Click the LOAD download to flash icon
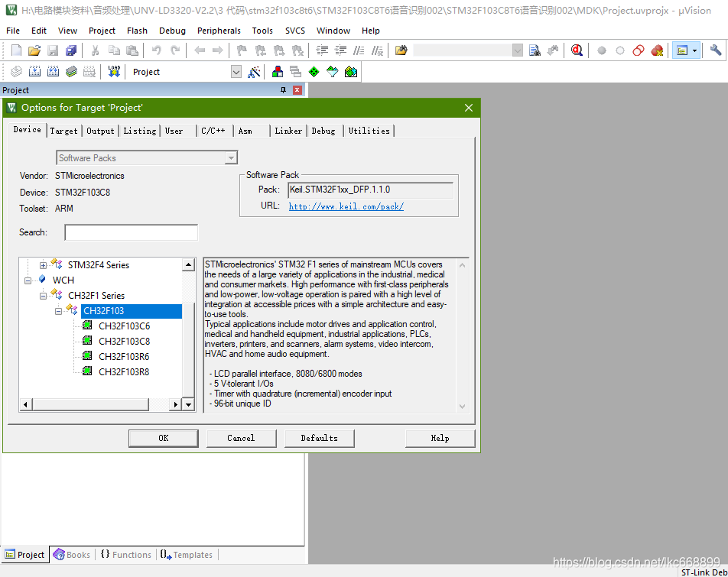Image resolution: width=728 pixels, height=577 pixels. (114, 71)
